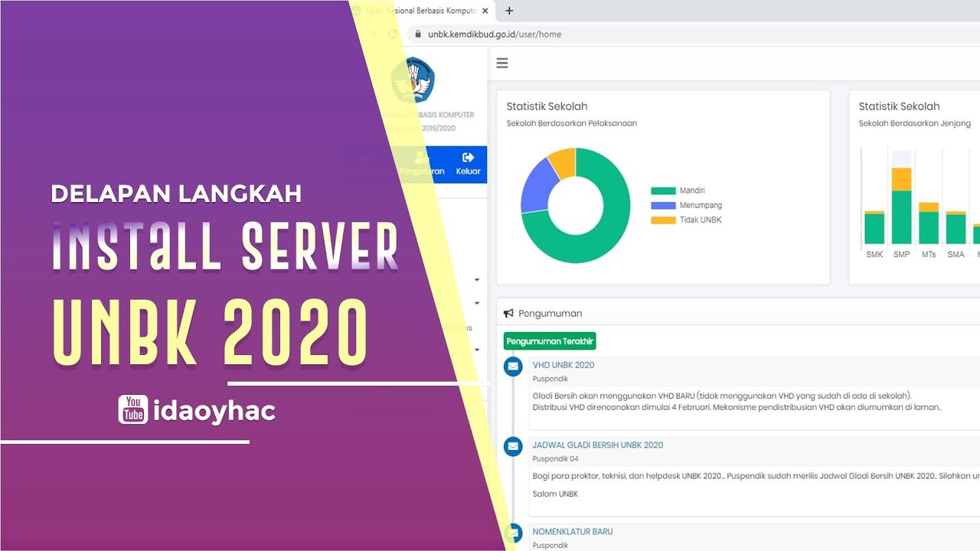Image resolution: width=980 pixels, height=551 pixels.
Task: Open the VHD UNBK 2020 announcement
Action: [x=563, y=365]
